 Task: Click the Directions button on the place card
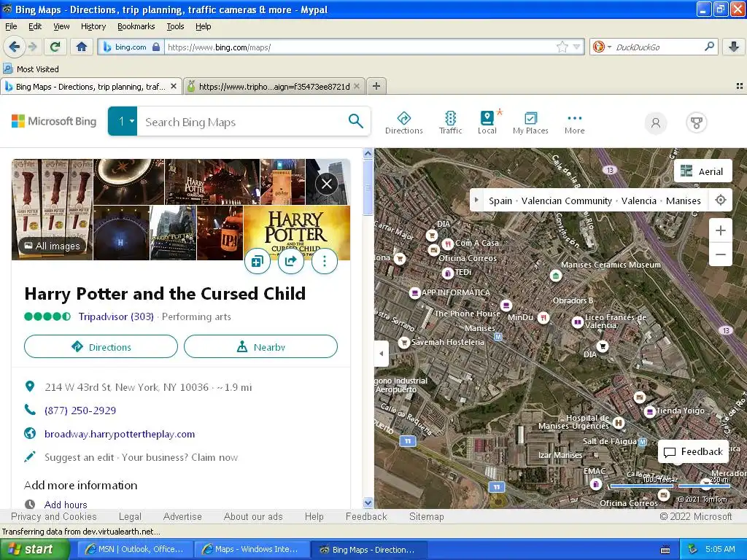[101, 346]
